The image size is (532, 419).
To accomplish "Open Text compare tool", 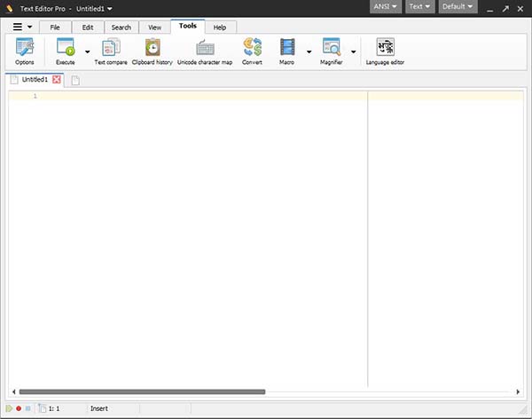I will (111, 50).
